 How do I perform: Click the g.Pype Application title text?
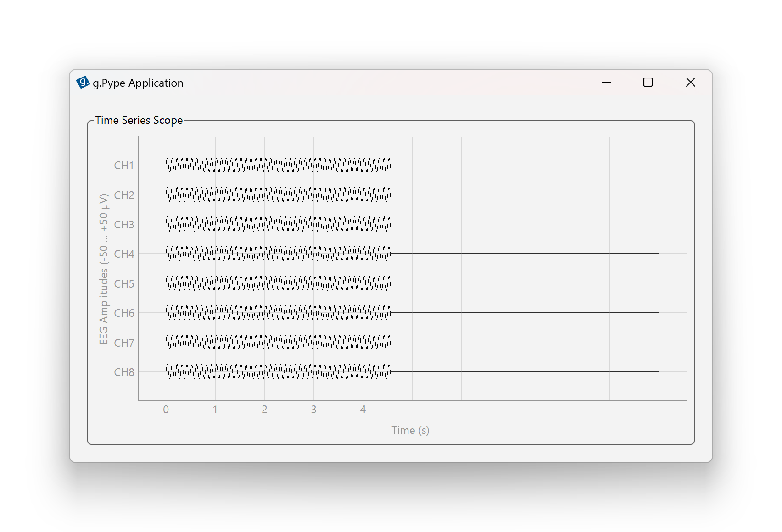[138, 83]
